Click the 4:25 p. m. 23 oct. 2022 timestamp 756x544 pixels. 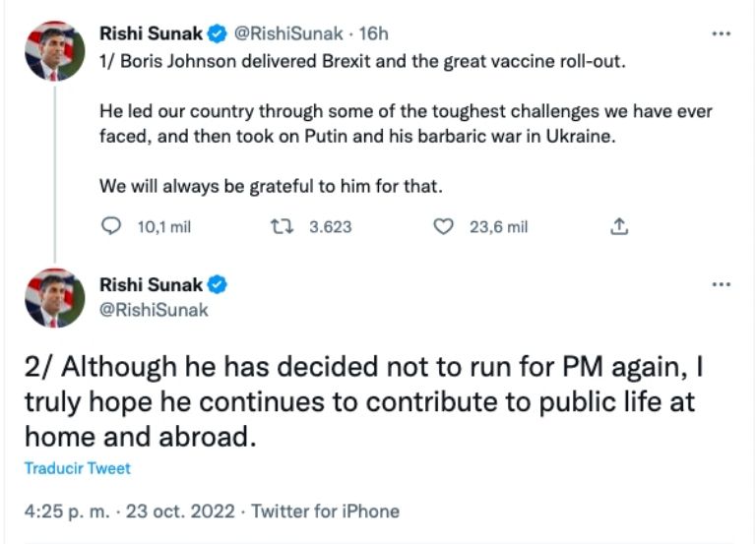(x=130, y=512)
